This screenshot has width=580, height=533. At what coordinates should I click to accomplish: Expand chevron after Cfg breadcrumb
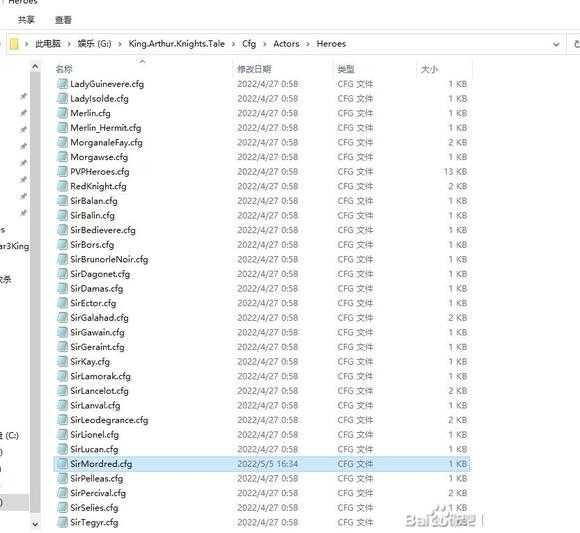click(265, 44)
